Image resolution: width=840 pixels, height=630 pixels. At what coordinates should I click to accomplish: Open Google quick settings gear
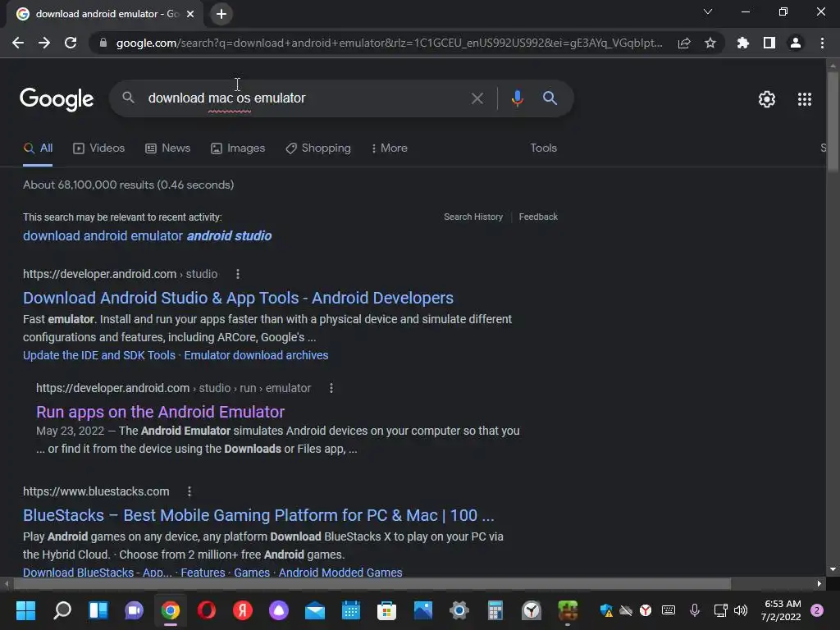[767, 99]
